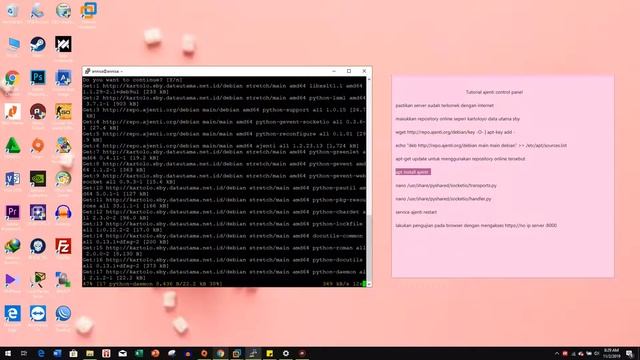Open the Action Center notifications
The width and height of the screenshot is (640, 360).
630,353
